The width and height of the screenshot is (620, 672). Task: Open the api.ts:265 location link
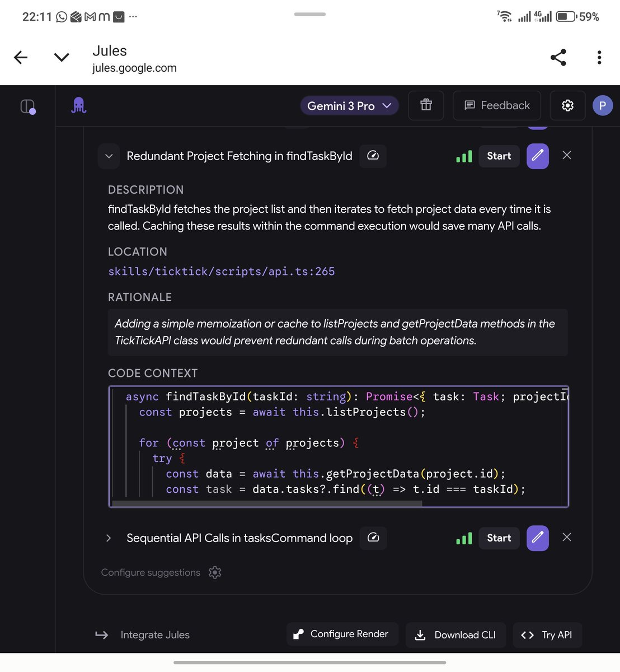point(222,272)
